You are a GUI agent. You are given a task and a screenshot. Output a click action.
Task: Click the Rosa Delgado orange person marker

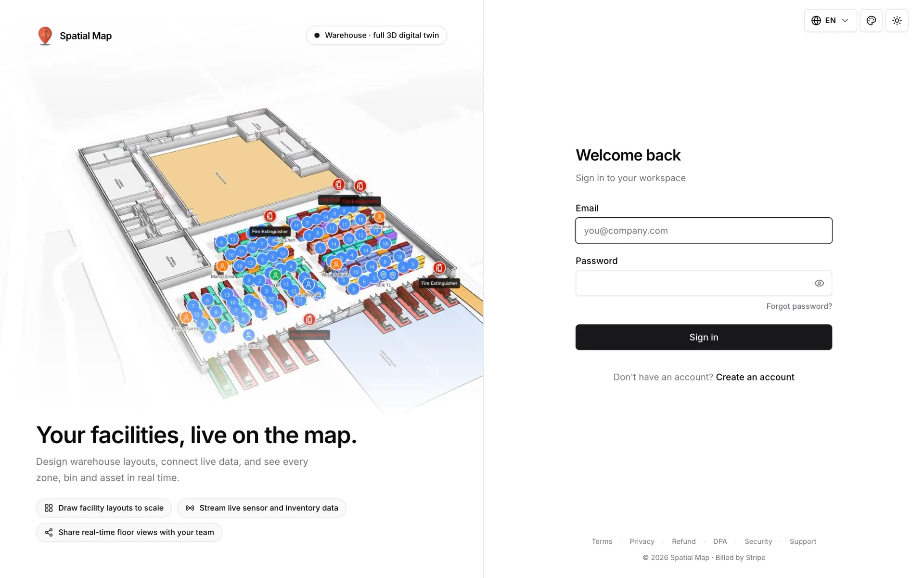pos(336,264)
